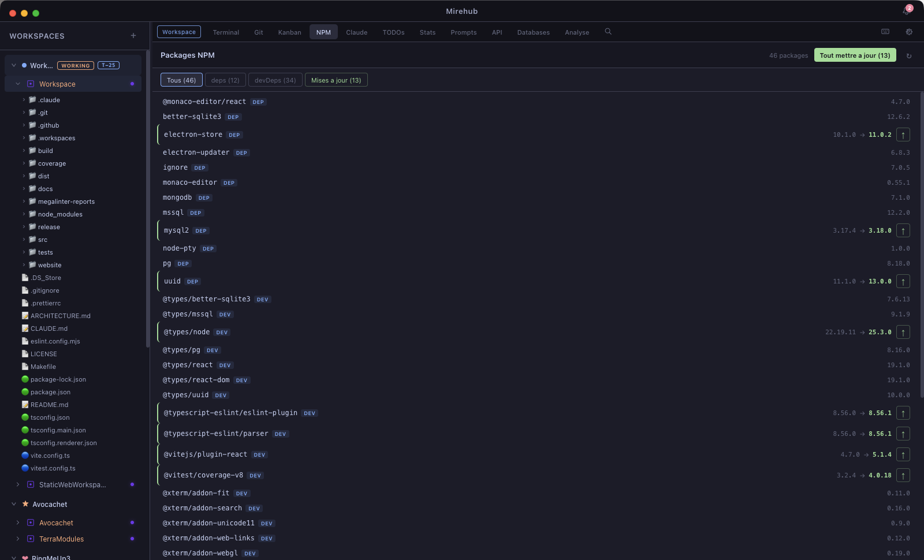Enable the devDeps (34) filter

tap(275, 80)
